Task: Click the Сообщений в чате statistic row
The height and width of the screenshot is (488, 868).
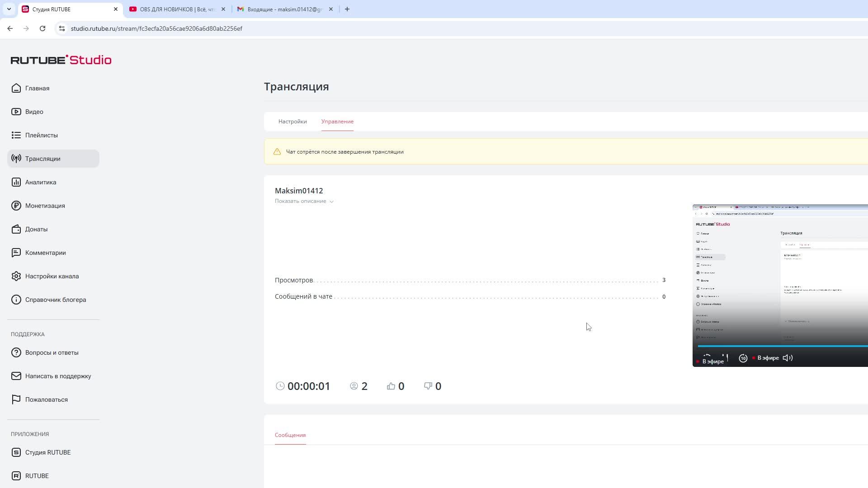Action: (470, 296)
